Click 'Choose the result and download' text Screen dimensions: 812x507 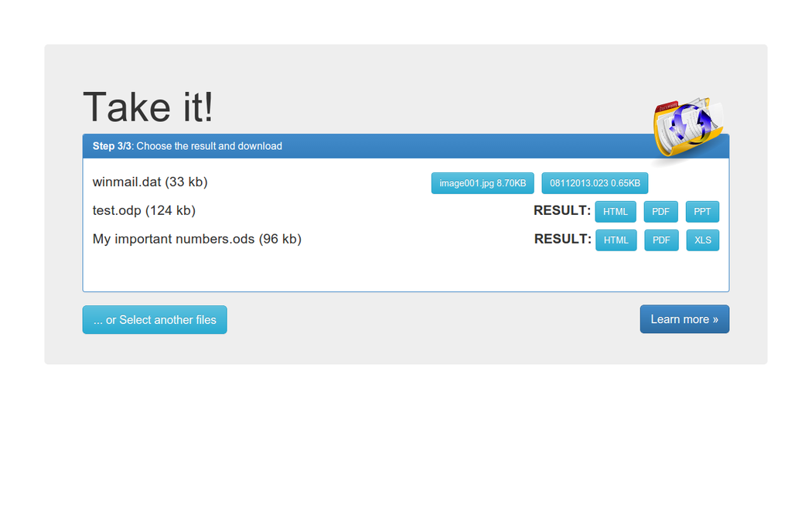pos(209,146)
